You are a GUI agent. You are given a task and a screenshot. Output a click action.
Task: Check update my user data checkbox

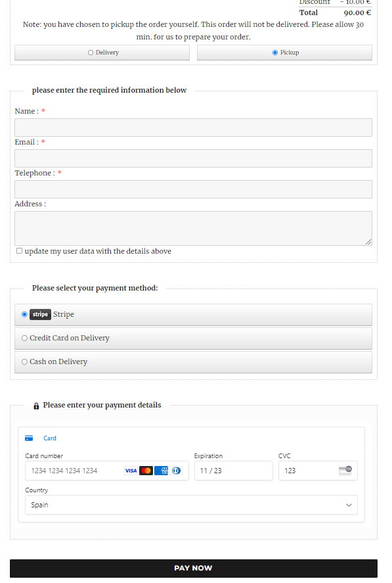(x=19, y=251)
